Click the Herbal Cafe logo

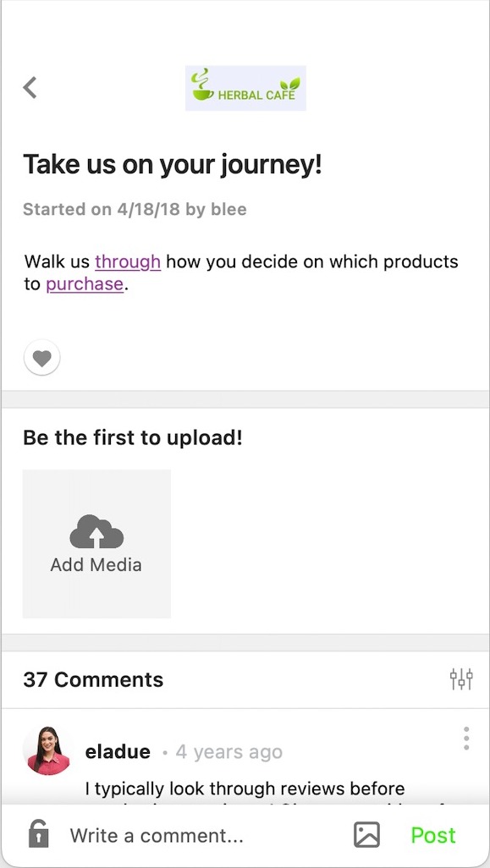[x=245, y=88]
